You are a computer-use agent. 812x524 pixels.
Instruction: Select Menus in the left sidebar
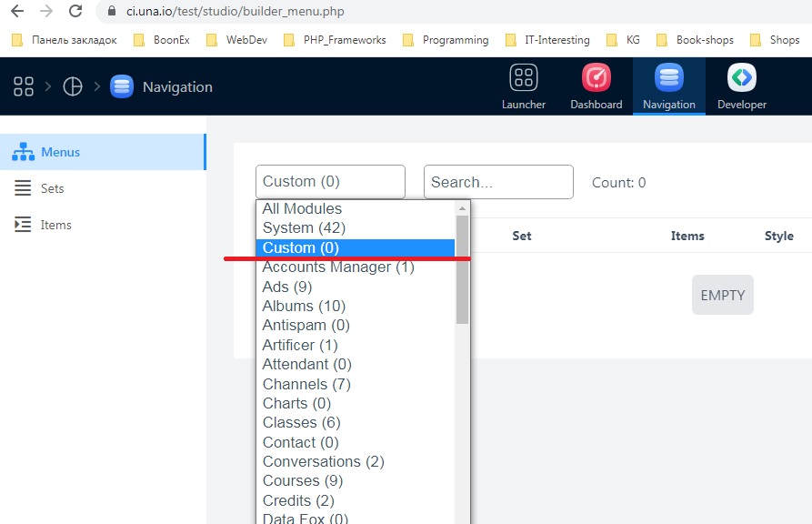[60, 152]
